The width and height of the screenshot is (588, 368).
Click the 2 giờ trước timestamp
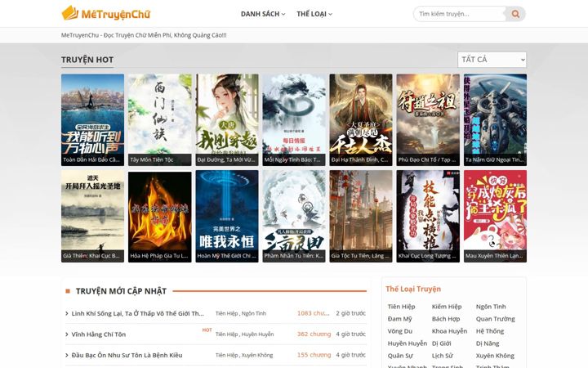tap(350, 313)
